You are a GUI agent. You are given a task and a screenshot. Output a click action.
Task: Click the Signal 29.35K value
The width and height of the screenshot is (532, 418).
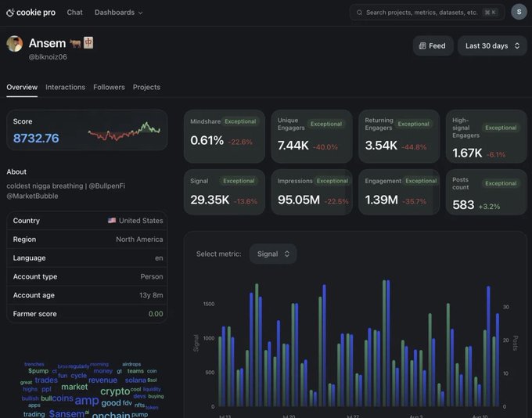(210, 200)
